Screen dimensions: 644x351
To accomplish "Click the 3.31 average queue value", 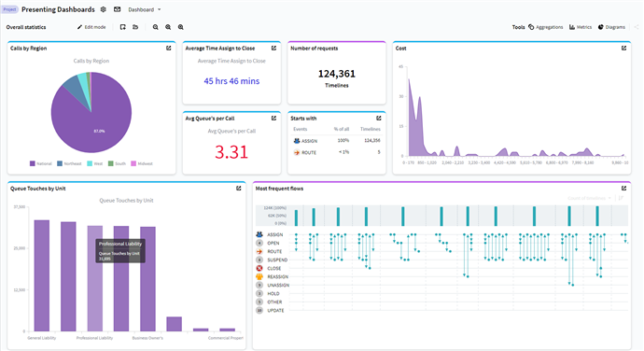I will 231,151.
